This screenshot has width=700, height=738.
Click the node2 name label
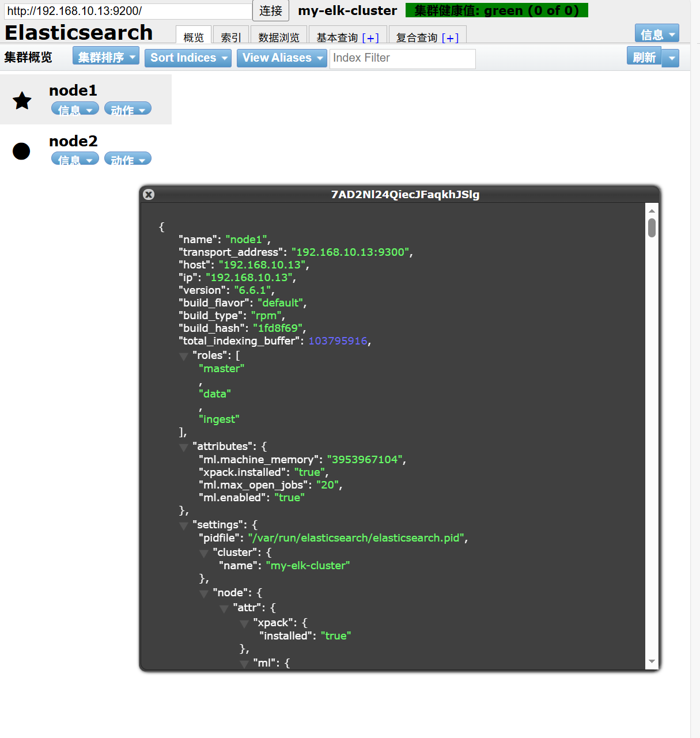(x=73, y=141)
